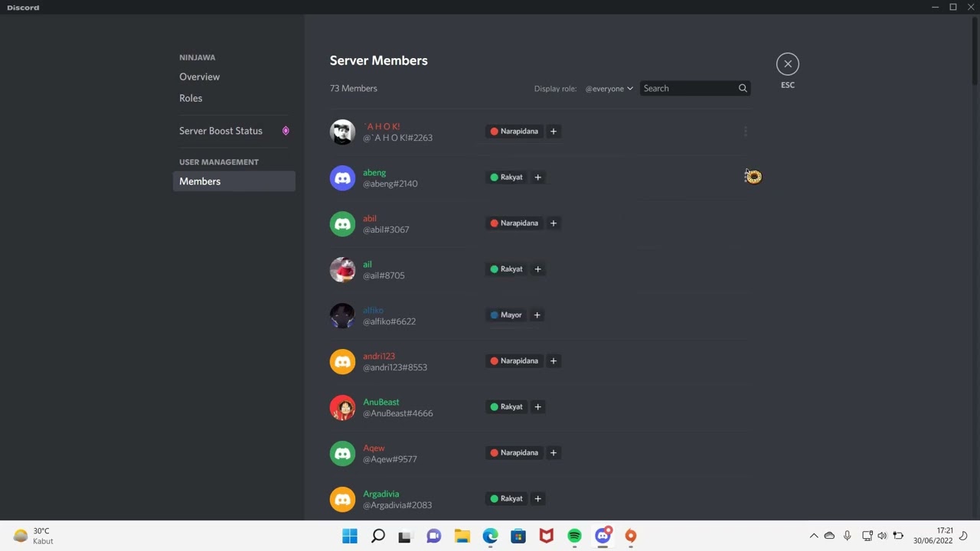980x551 pixels.
Task: Show hidden system tray icons
Action: (814, 536)
